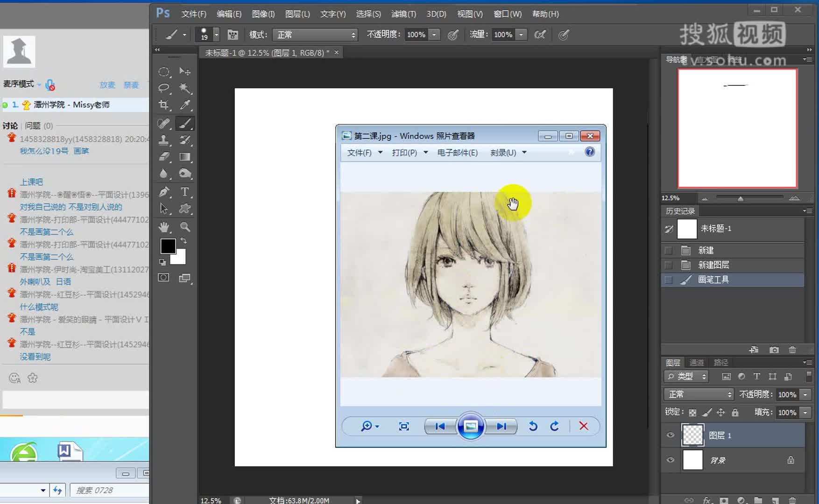The image size is (819, 504).
Task: Toggle lock layer position
Action: [x=721, y=413]
